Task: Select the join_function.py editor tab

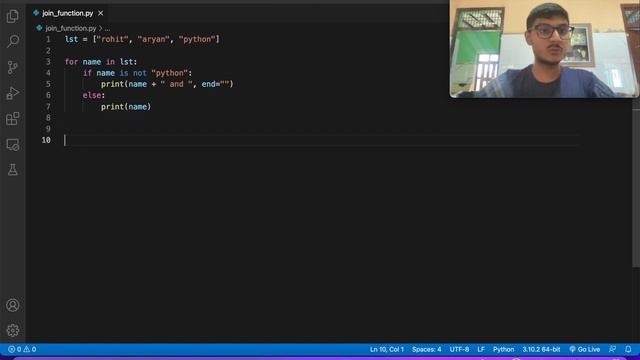Action: pos(67,13)
